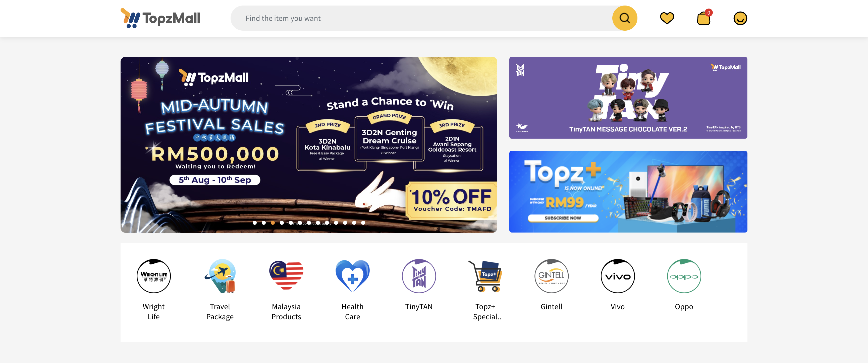Image resolution: width=868 pixels, height=363 pixels.
Task: Click the yellow search magnifier button
Action: point(624,18)
